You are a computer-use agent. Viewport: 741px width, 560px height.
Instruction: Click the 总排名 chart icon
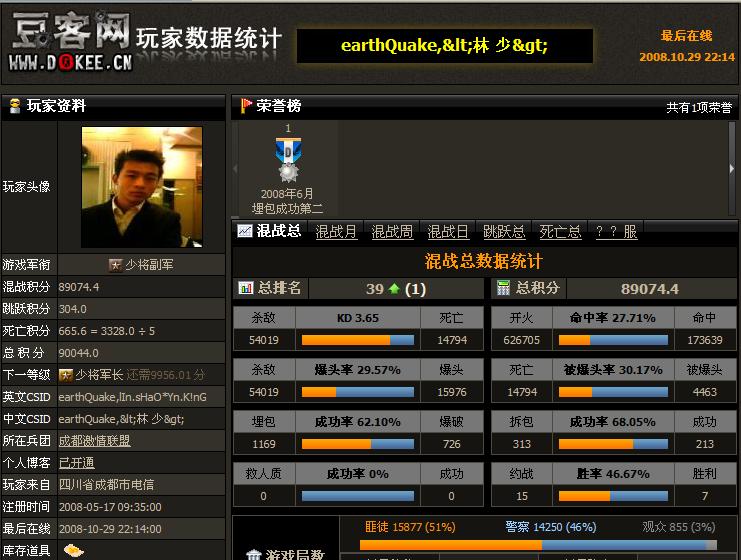pos(246,288)
